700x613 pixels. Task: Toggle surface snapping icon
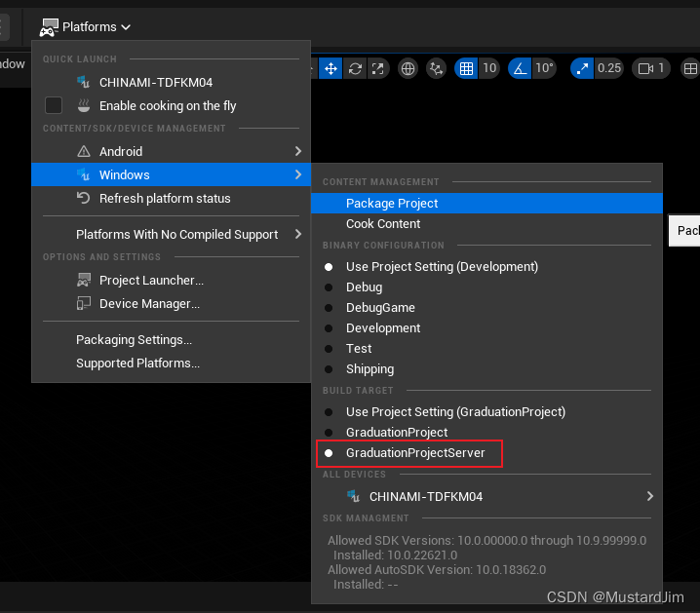pyautogui.click(x=436, y=68)
